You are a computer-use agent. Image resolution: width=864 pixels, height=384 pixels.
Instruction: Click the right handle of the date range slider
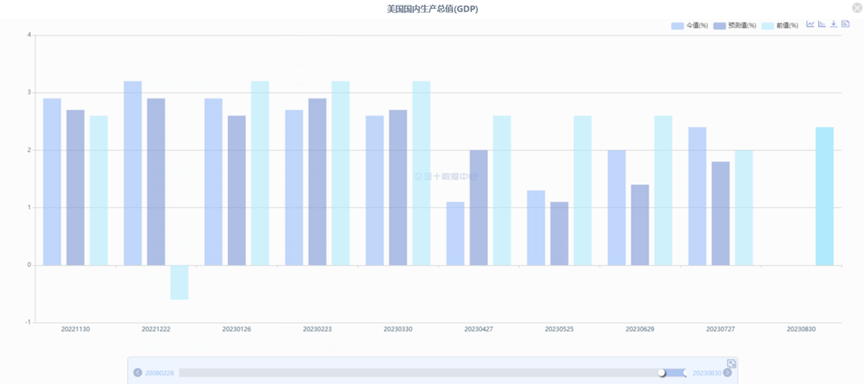[685, 373]
